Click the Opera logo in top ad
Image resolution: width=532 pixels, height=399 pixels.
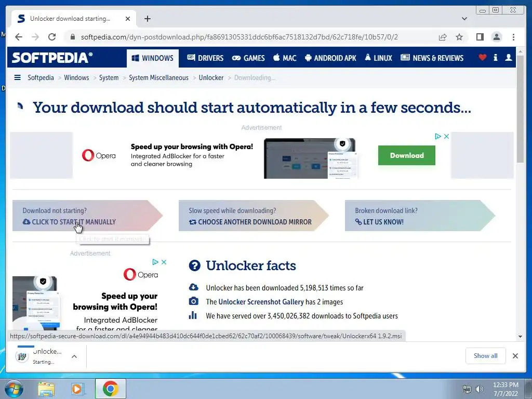coord(99,155)
